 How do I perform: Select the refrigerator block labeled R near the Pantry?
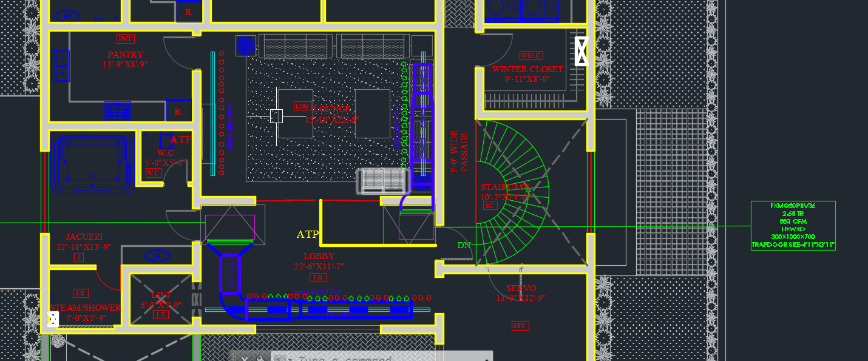point(176,111)
